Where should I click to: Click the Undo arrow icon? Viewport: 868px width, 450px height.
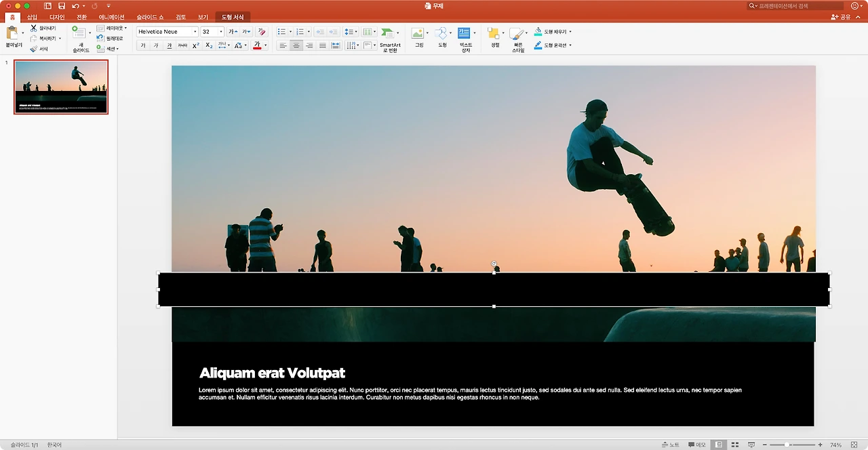75,5
